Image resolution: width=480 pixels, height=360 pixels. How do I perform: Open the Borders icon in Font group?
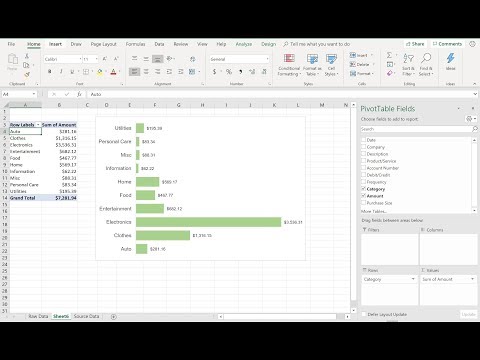pos(86,72)
